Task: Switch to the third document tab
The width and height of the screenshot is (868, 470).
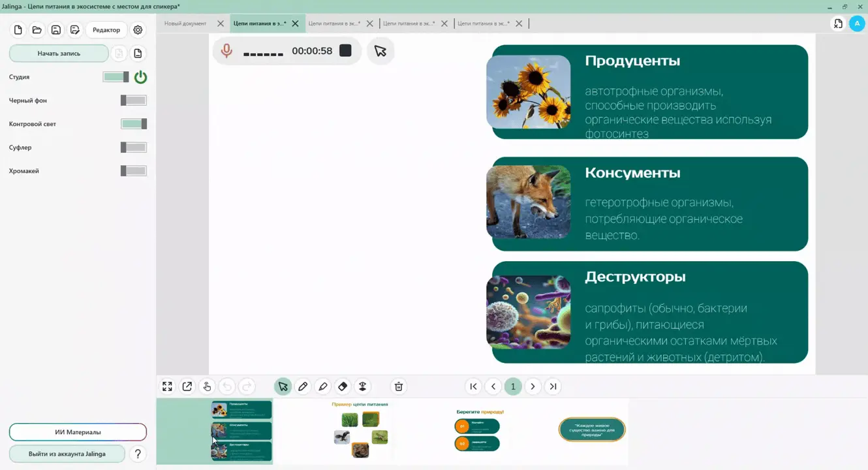Action: [334, 23]
